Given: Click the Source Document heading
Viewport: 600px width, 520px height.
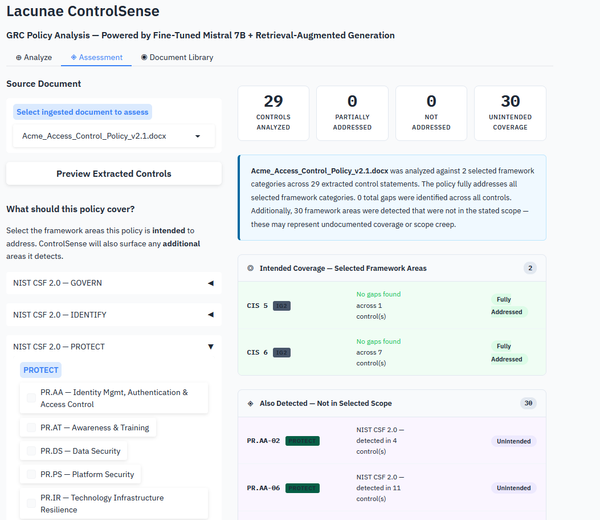Looking at the screenshot, I should coord(44,84).
